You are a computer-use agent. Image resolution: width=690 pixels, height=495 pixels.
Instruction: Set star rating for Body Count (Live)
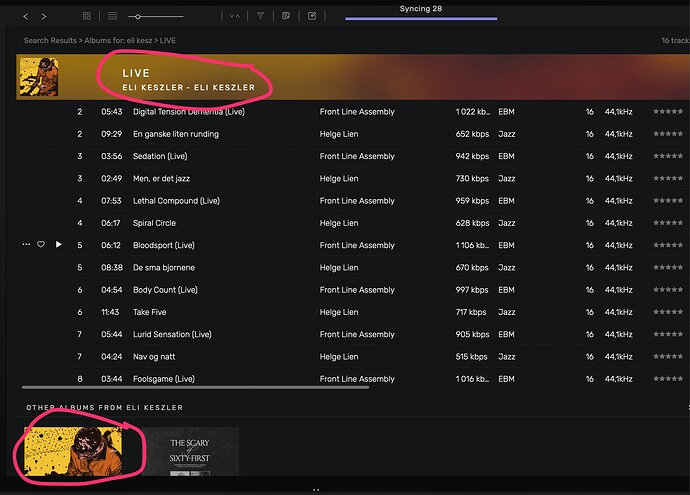tap(668, 290)
